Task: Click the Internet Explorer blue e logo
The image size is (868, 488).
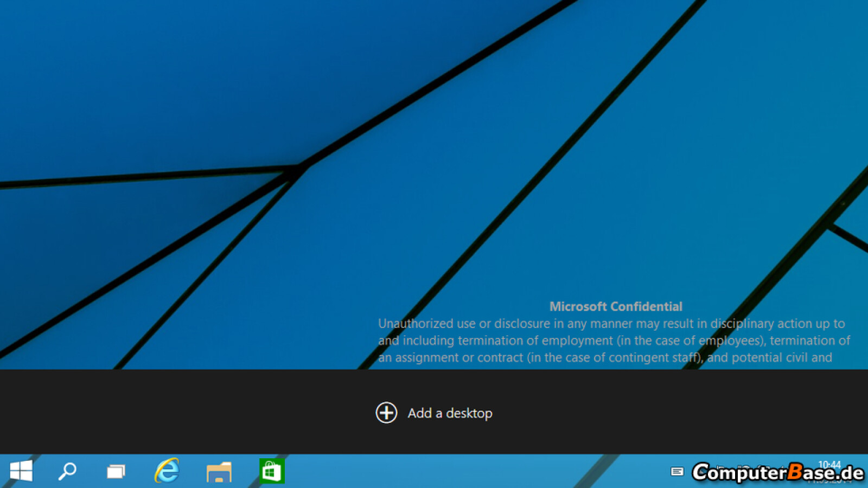Action: coord(167,471)
